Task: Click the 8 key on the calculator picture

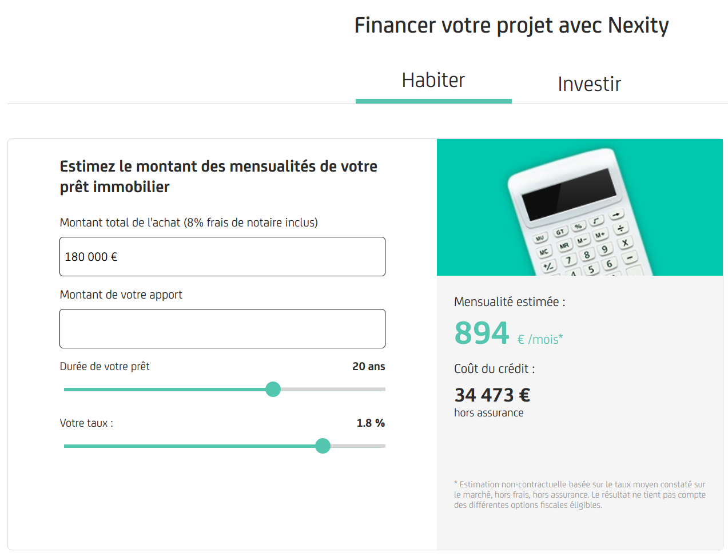Action: [x=587, y=255]
